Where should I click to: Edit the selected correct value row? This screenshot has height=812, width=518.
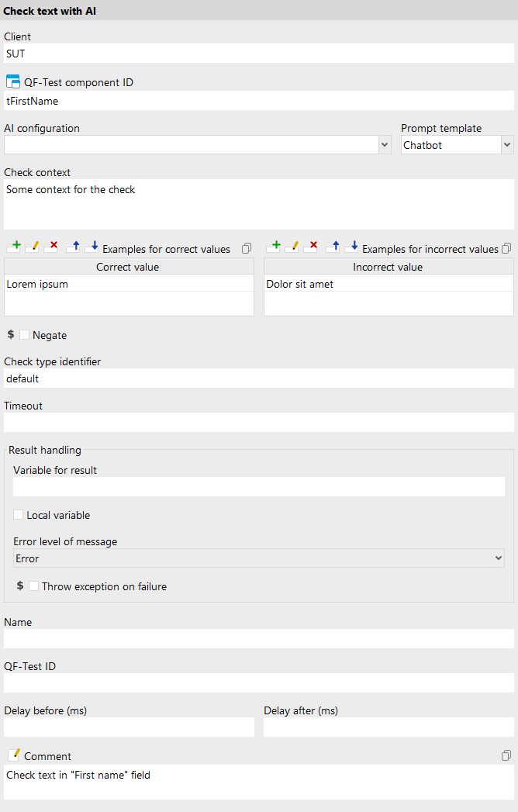click(x=32, y=247)
